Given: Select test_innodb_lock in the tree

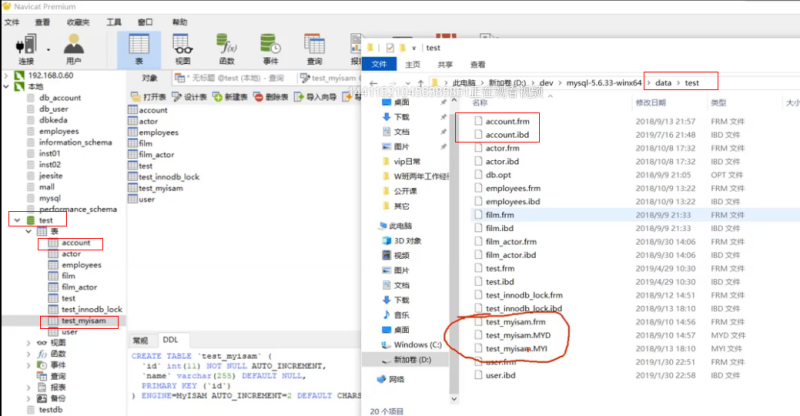Looking at the screenshot, I should 91,309.
